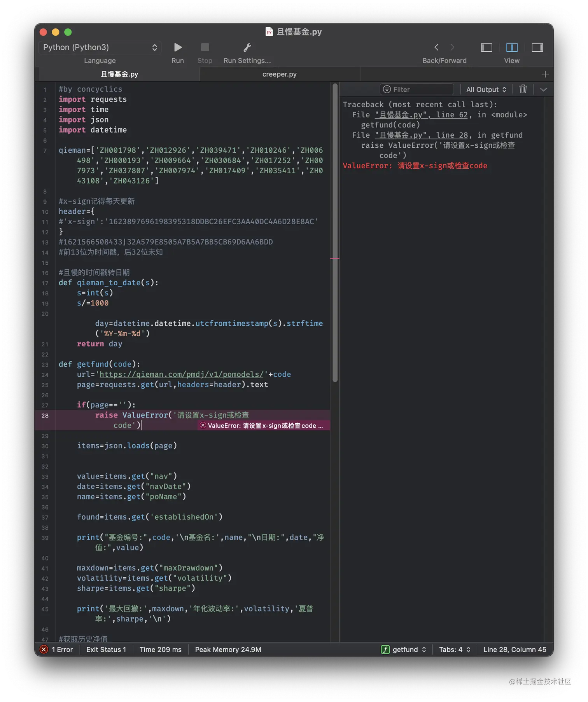
Task: Click error marker on scrollbar track
Action: click(x=335, y=258)
